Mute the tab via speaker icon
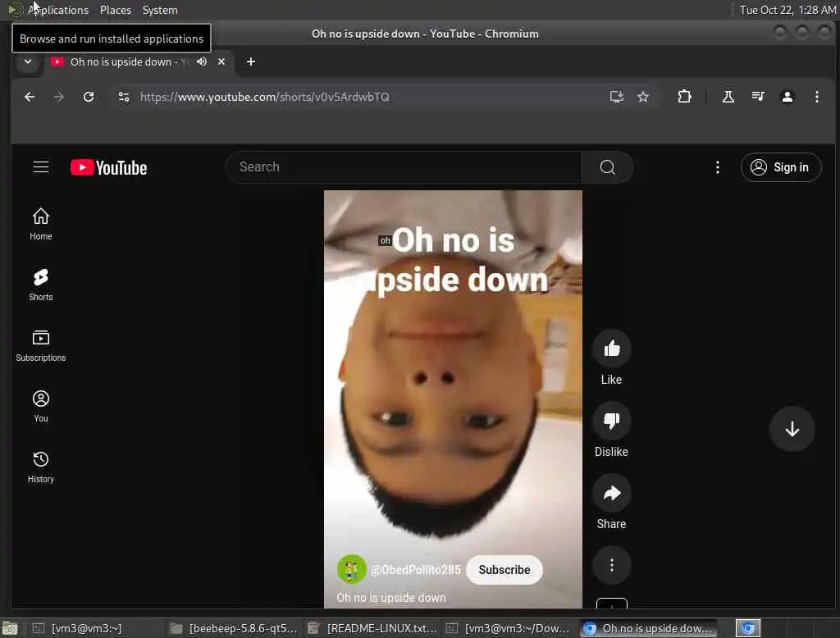The image size is (840, 638). pos(202,62)
